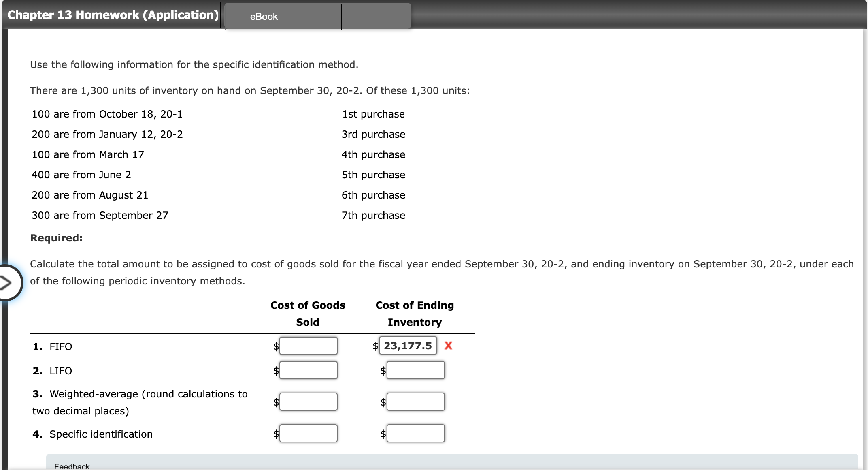This screenshot has width=868, height=470.
Task: Click the Chapter 13 Homework title
Action: 113,15
